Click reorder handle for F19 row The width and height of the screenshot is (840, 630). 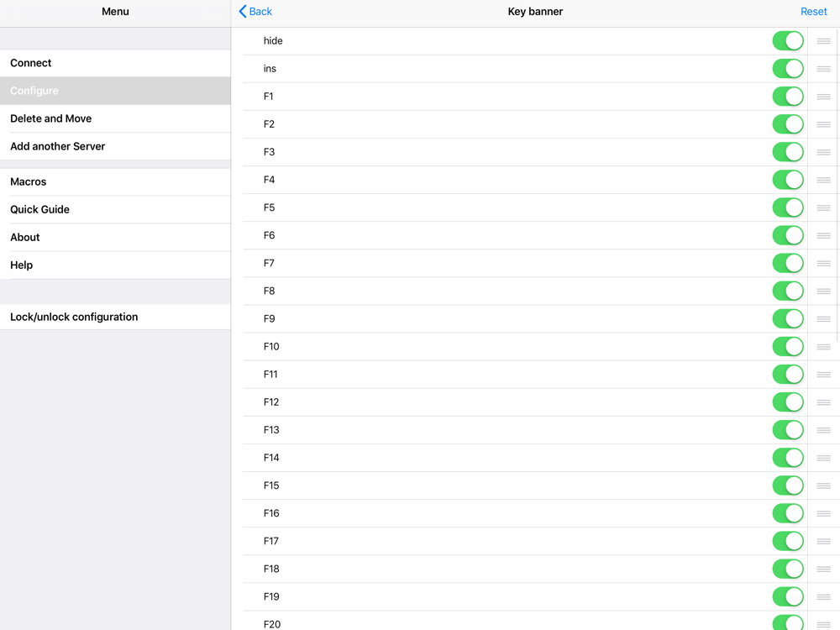(x=823, y=596)
